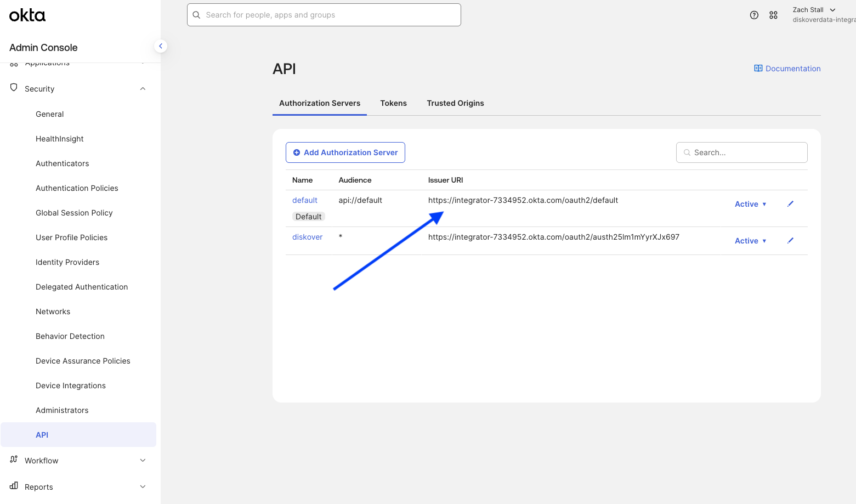Open User Profile Policies
Image resolution: width=856 pixels, height=504 pixels.
coord(72,237)
